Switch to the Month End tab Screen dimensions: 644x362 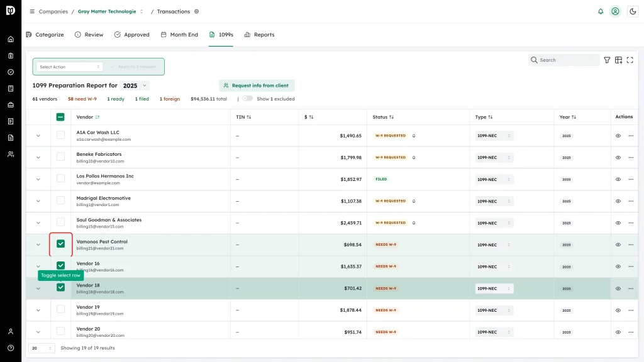[x=179, y=35]
